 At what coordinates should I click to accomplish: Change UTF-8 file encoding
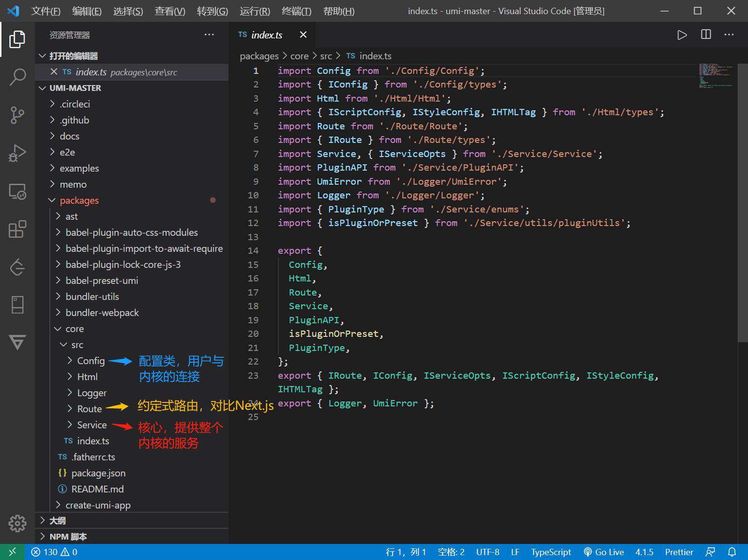(487, 552)
